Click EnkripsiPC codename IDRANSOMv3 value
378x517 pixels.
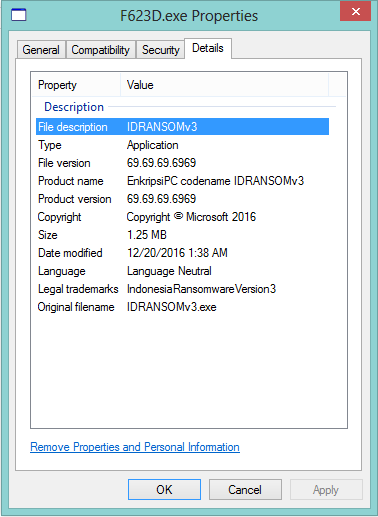point(215,181)
